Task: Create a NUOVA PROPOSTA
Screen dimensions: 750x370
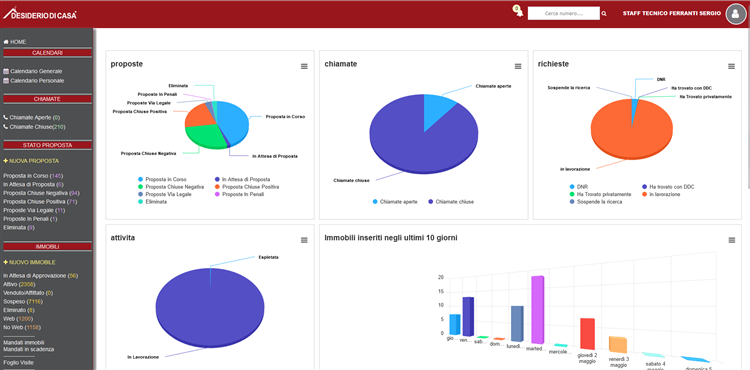Action: coord(31,161)
